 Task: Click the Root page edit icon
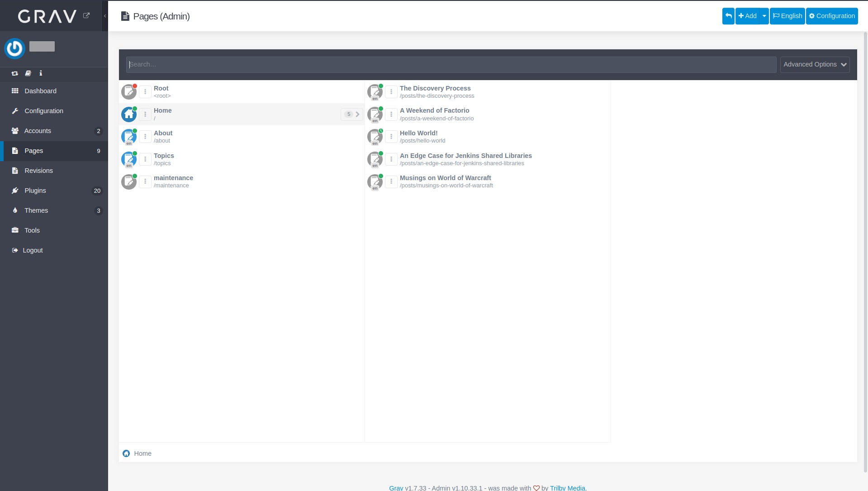[x=129, y=92]
